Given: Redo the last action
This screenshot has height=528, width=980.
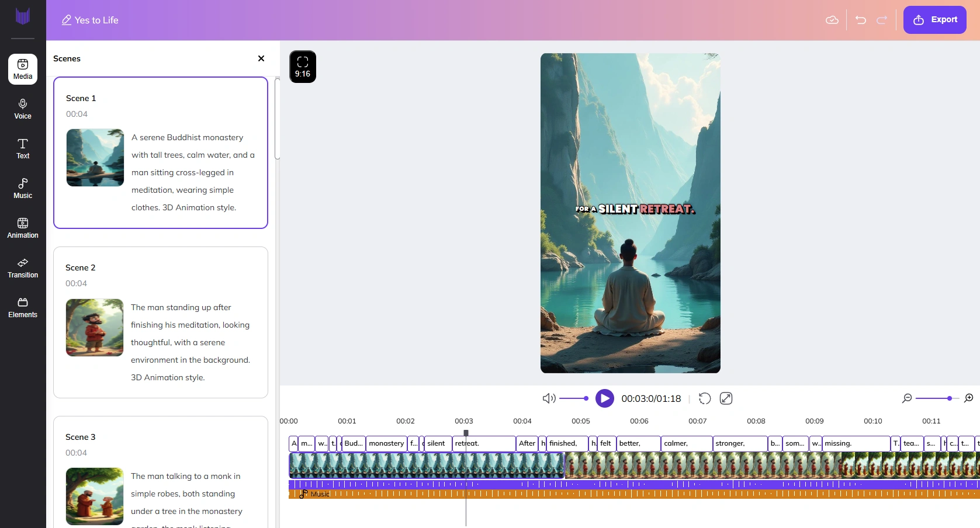Looking at the screenshot, I should pyautogui.click(x=882, y=20).
